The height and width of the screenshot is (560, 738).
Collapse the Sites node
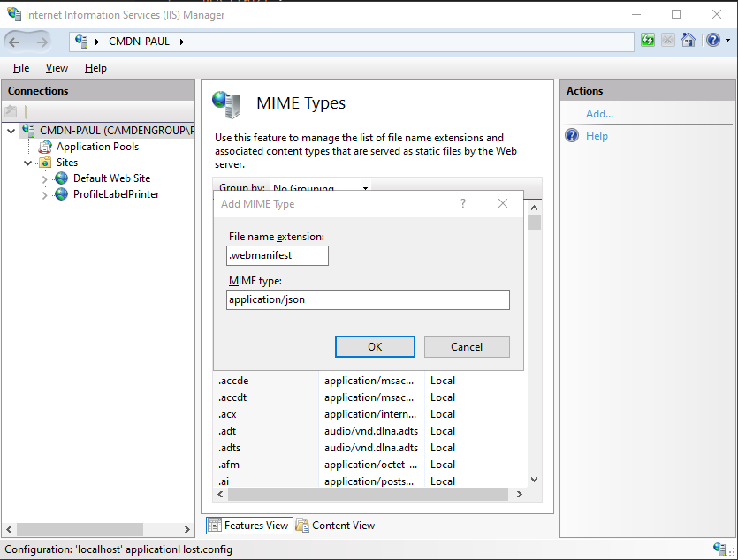point(27,163)
